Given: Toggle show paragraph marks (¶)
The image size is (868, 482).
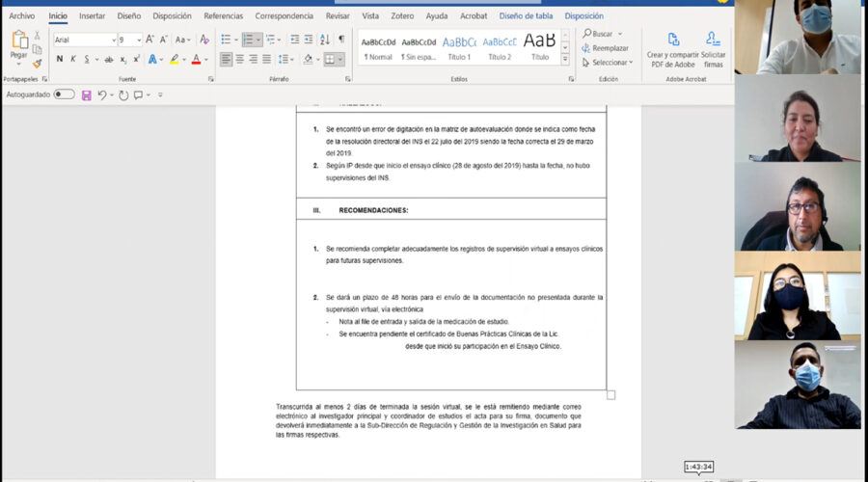Looking at the screenshot, I should pos(341,40).
